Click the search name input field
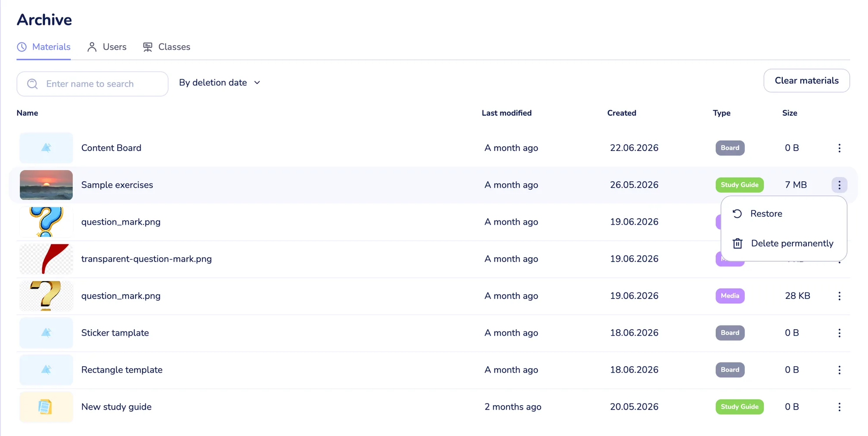This screenshot has width=868, height=436. point(92,84)
